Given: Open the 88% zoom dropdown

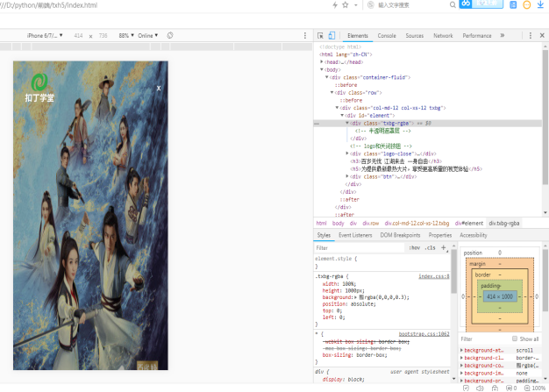Looking at the screenshot, I should 126,35.
